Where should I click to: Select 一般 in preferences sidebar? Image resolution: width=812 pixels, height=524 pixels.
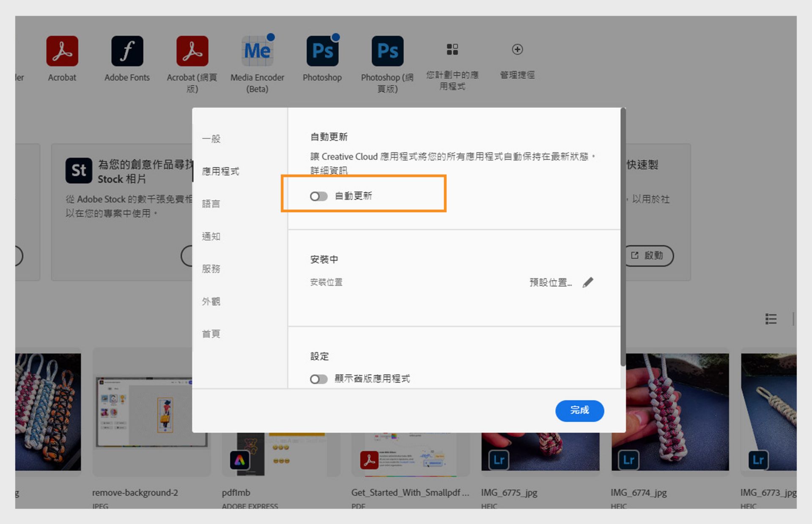pyautogui.click(x=211, y=139)
